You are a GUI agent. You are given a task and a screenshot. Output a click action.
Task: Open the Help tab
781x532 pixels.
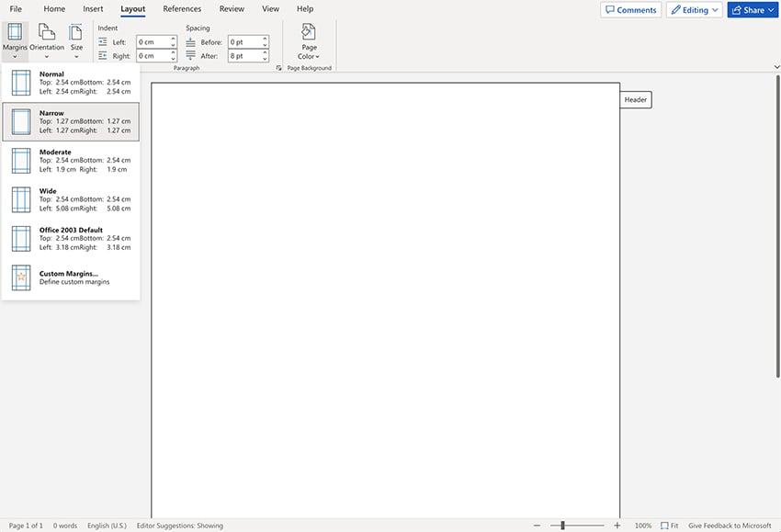coord(305,9)
